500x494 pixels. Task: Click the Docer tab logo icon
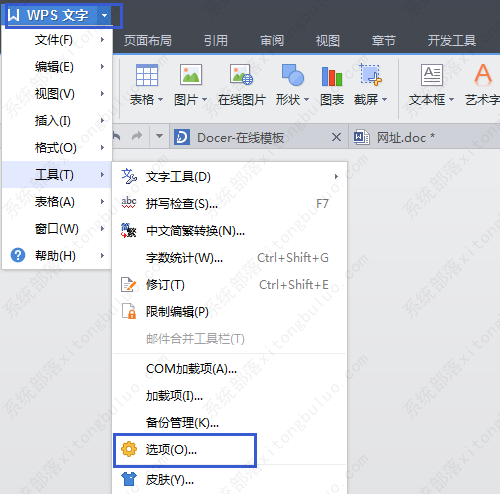(x=182, y=137)
